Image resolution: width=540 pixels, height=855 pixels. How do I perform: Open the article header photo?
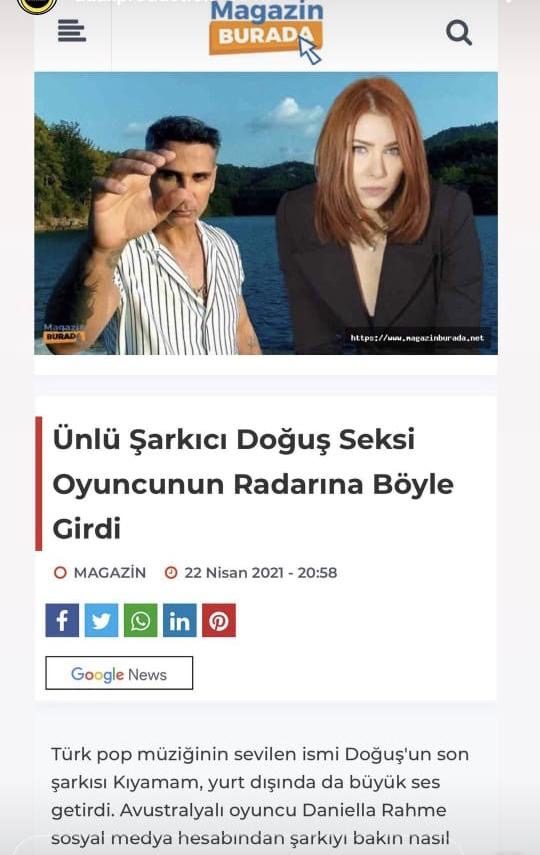266,213
